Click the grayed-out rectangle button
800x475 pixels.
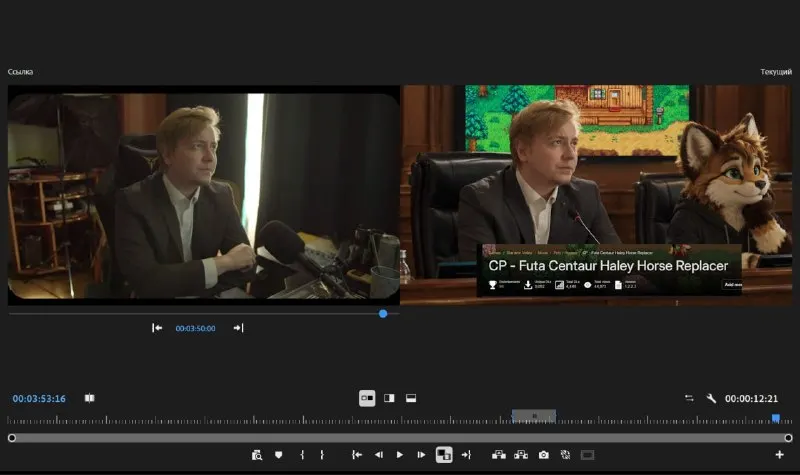pyautogui.click(x=587, y=455)
